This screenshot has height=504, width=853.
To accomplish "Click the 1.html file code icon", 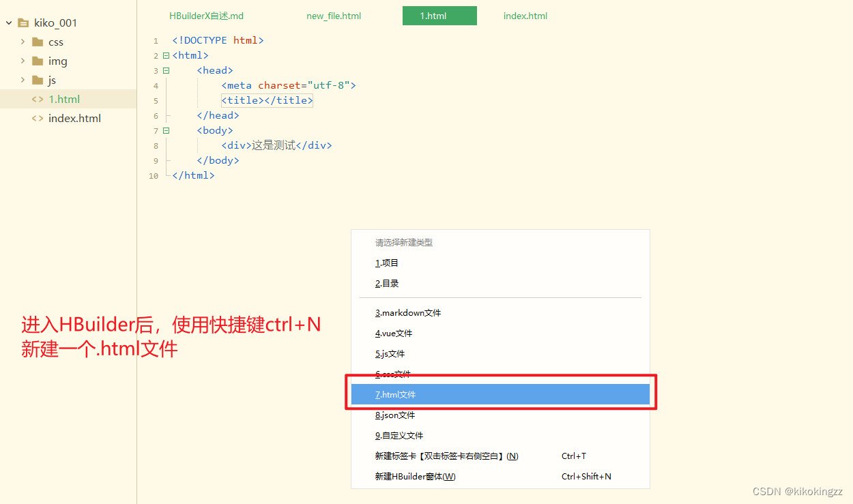I will tap(38, 99).
